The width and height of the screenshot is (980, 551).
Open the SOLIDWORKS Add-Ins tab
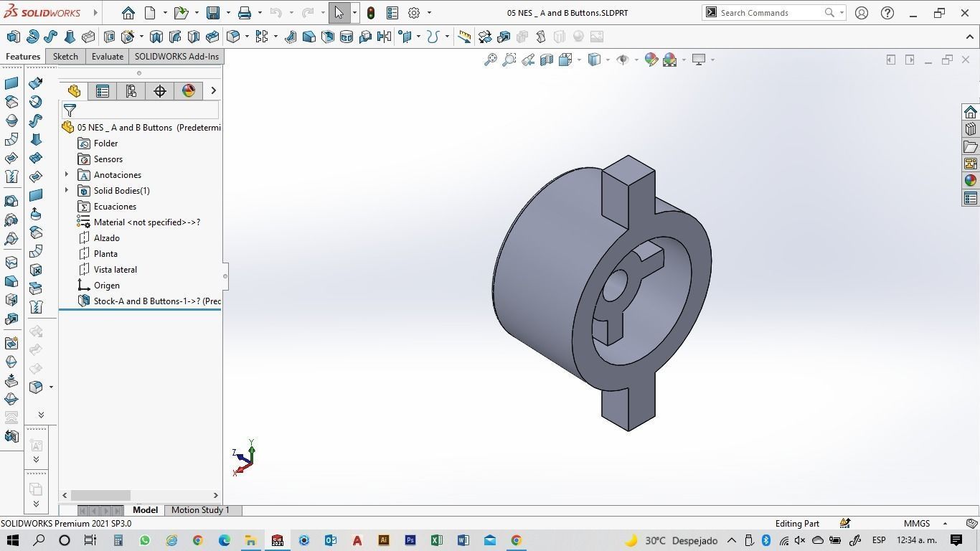point(176,57)
